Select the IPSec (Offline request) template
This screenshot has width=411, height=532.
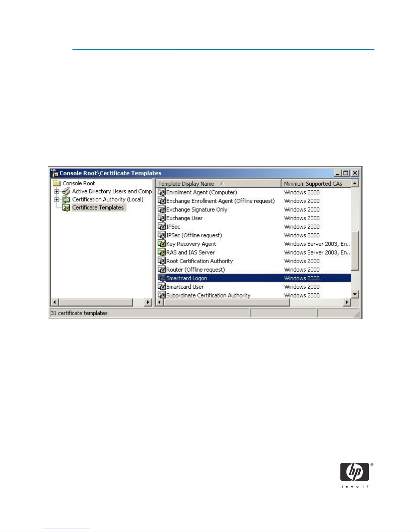pyautogui.click(x=194, y=235)
